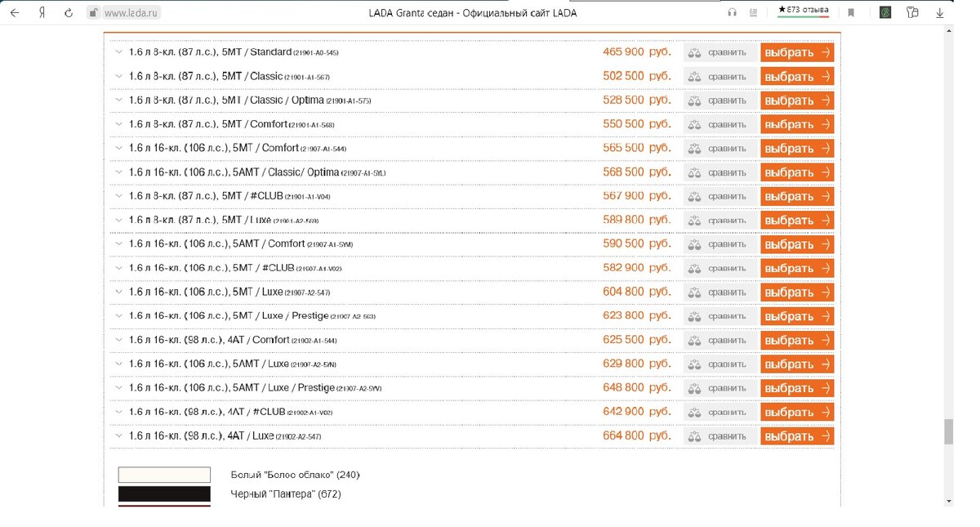Expand the 5MT / Classic / Optima row chevron
Image resolution: width=980 pixels, height=527 pixels.
click(118, 100)
